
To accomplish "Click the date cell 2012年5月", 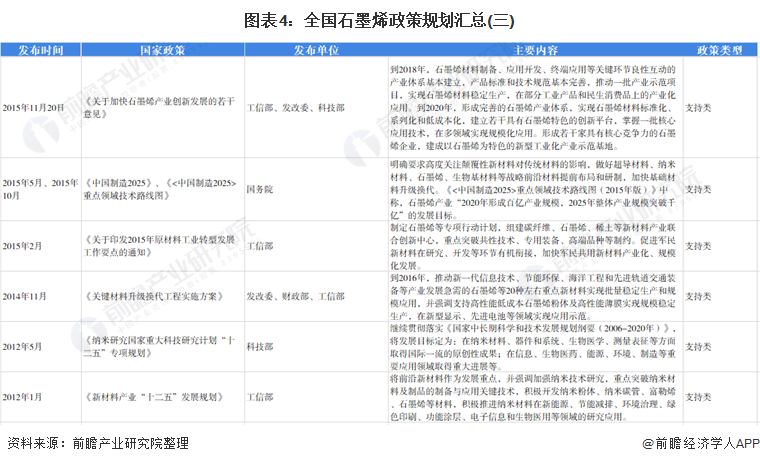I will (x=22, y=347).
